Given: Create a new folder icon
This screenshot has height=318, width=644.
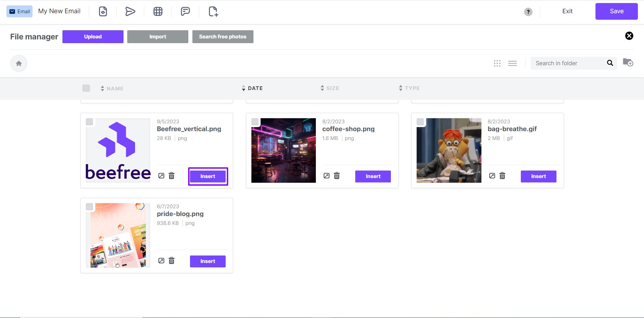Looking at the screenshot, I should click(x=628, y=63).
